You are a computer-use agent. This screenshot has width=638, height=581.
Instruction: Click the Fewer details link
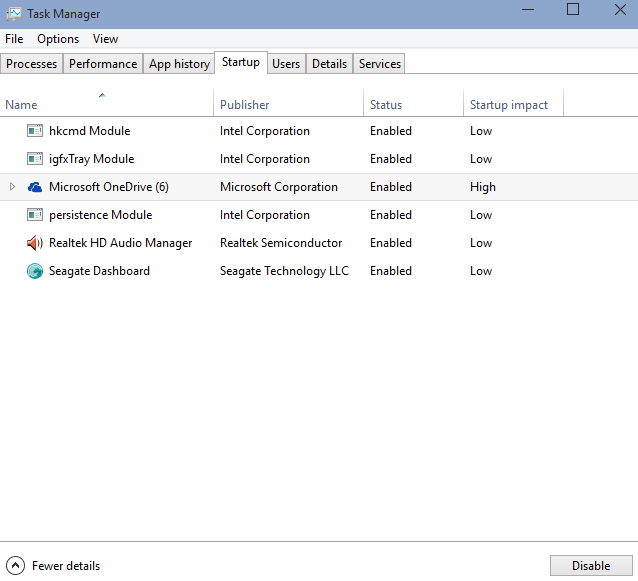(x=66, y=566)
